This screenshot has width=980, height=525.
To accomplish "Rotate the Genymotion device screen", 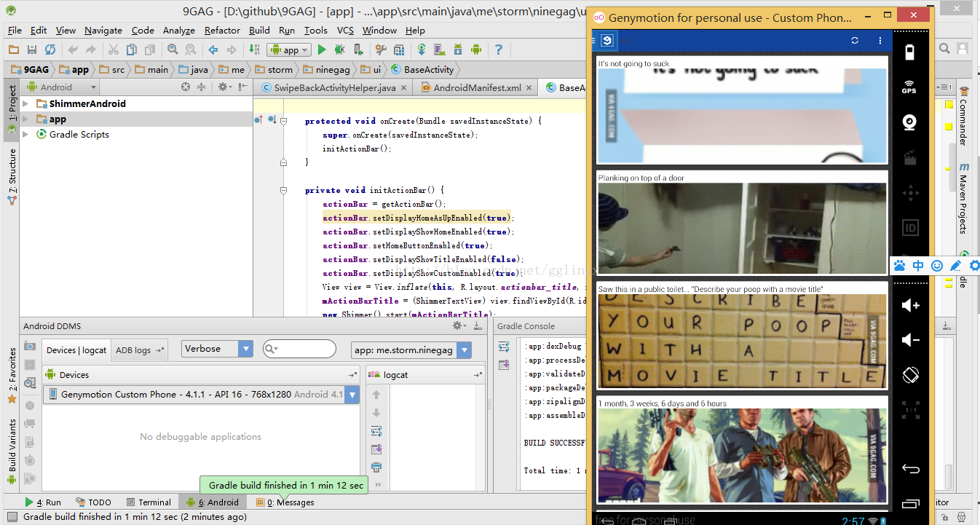I will (910, 376).
